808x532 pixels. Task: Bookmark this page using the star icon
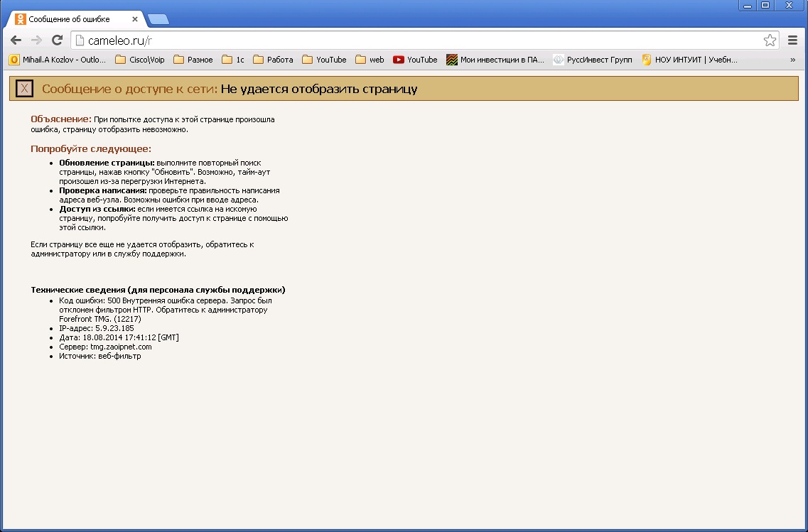pos(770,40)
